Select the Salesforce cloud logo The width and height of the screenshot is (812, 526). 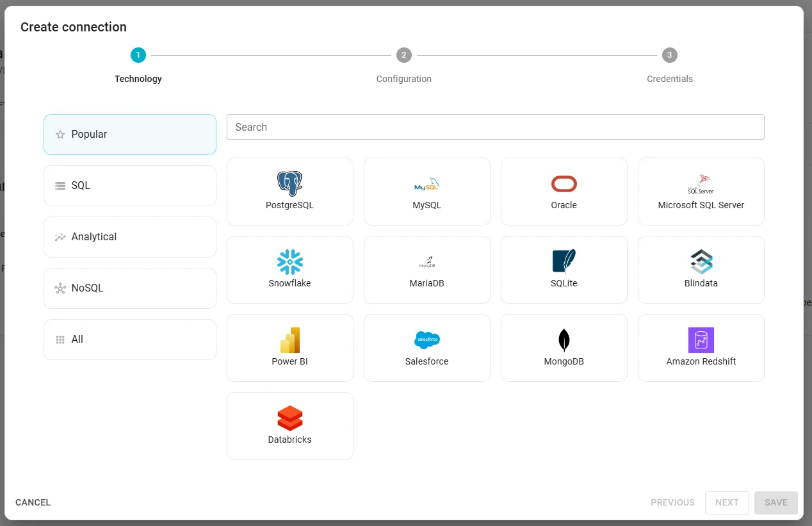click(x=426, y=340)
